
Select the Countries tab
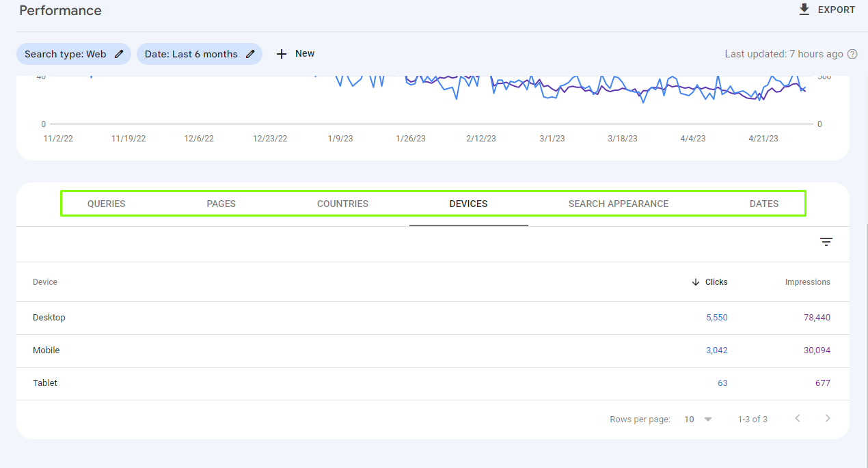click(x=342, y=204)
